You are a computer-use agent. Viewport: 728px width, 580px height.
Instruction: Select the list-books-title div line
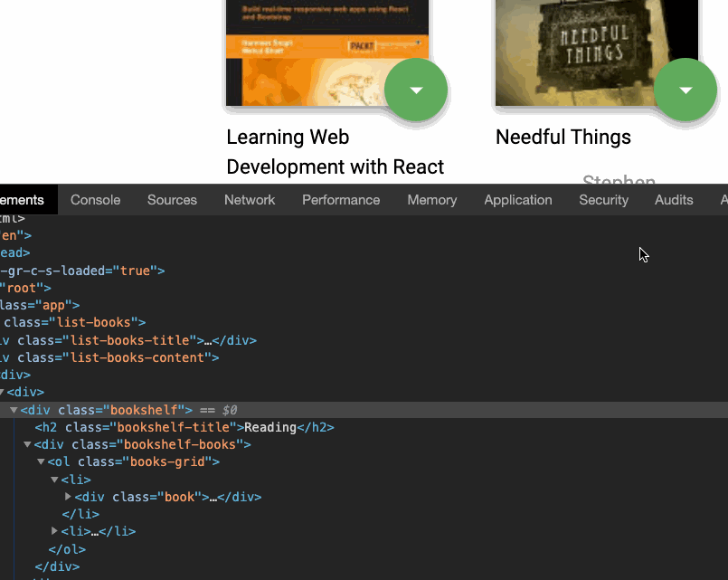[128, 340]
